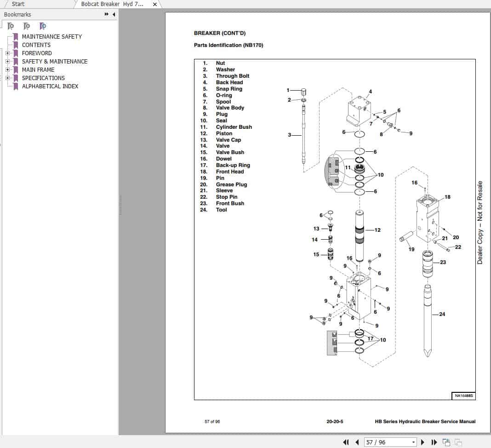Open the page number dropdown

pyautogui.click(x=412, y=442)
